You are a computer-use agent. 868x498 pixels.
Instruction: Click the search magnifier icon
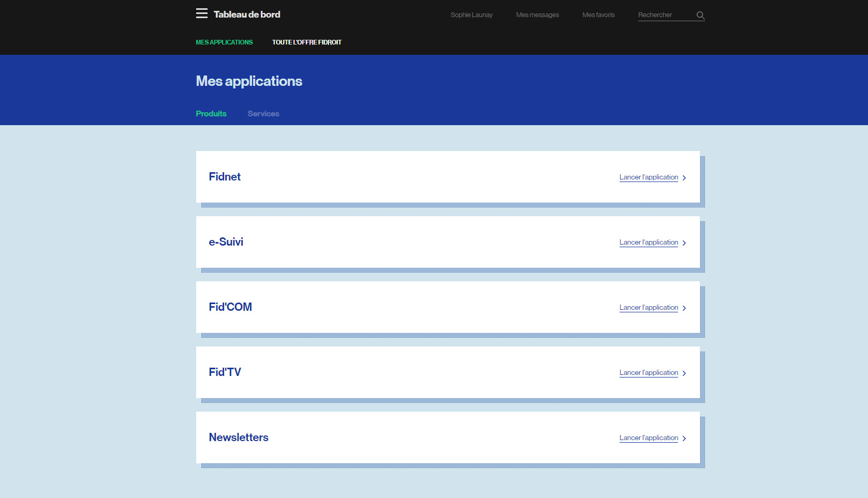tap(700, 16)
